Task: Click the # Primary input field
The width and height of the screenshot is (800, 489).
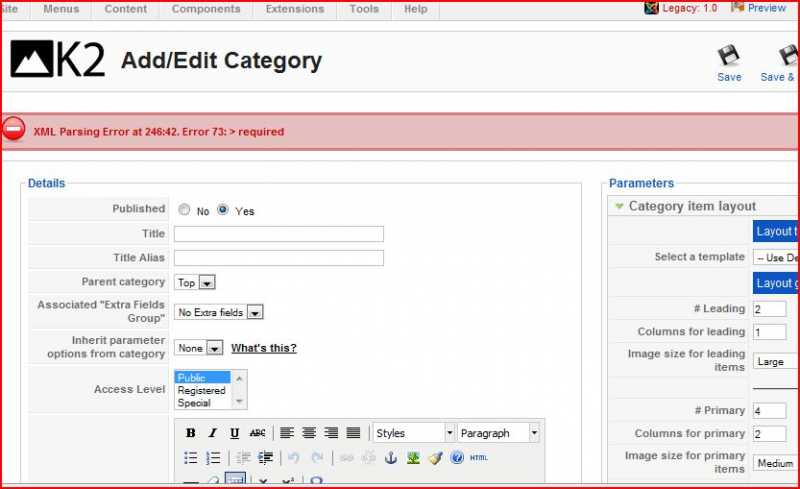Action: pyautogui.click(x=769, y=410)
